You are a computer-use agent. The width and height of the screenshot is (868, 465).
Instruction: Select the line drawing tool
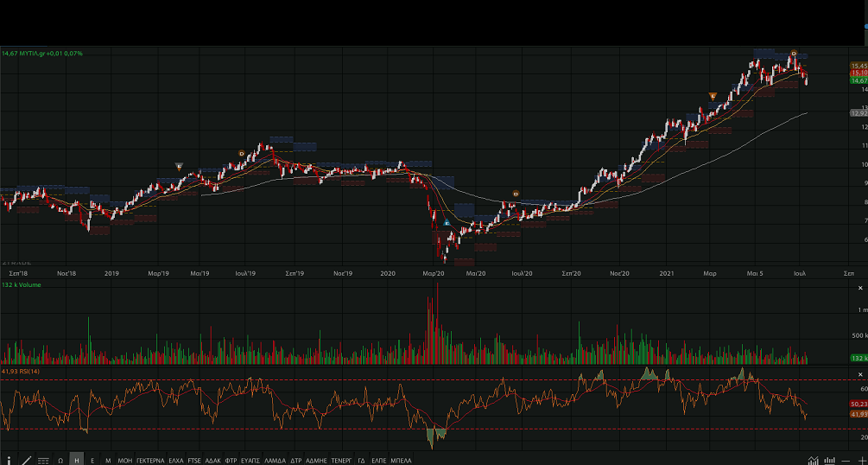[x=26, y=461]
